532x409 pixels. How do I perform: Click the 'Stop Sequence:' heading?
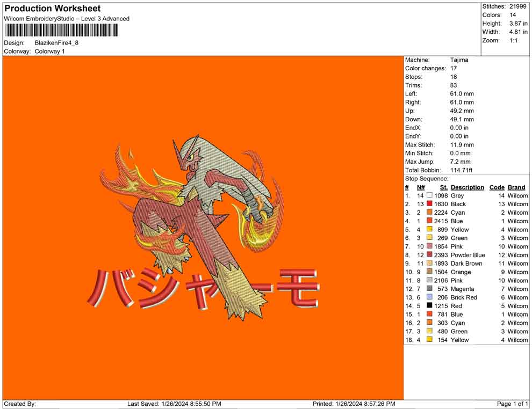click(427, 179)
